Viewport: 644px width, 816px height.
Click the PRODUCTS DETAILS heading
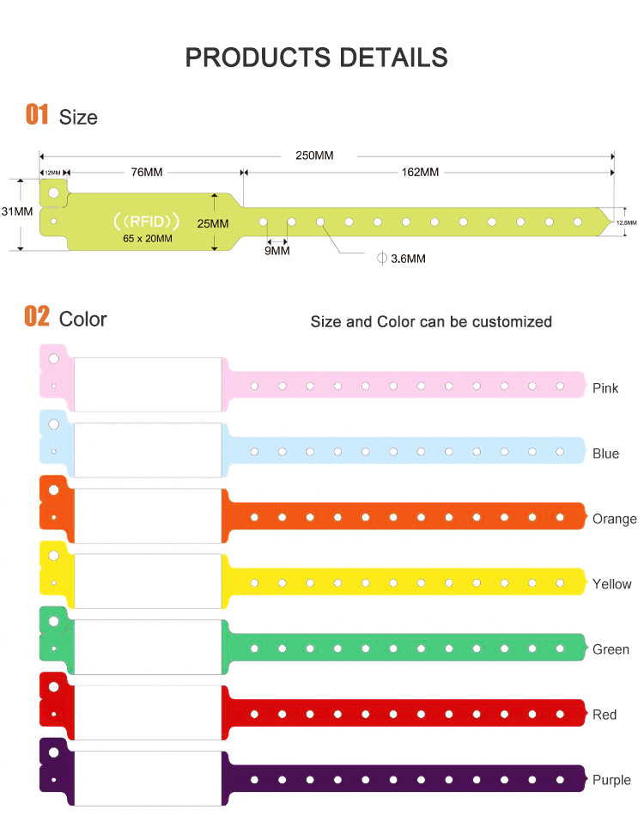[x=317, y=58]
